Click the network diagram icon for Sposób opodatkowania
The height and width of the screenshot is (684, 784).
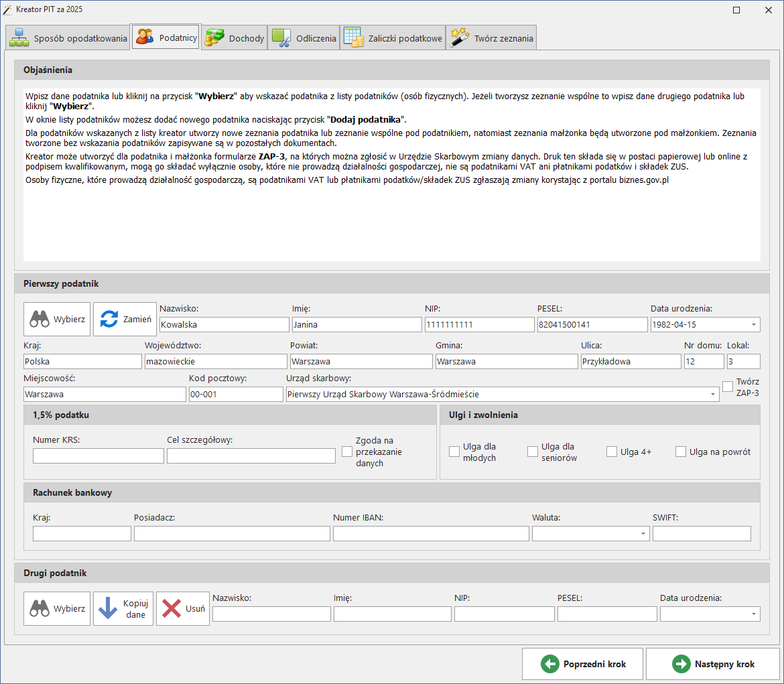[x=19, y=38]
